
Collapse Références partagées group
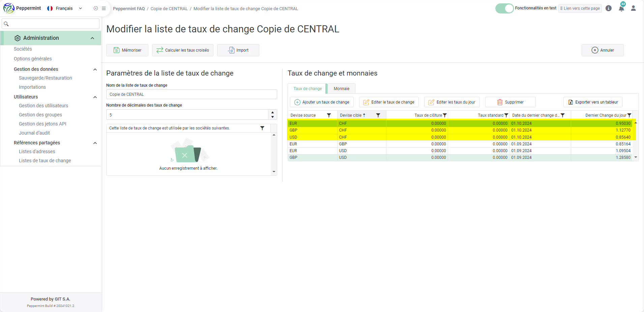tap(95, 143)
